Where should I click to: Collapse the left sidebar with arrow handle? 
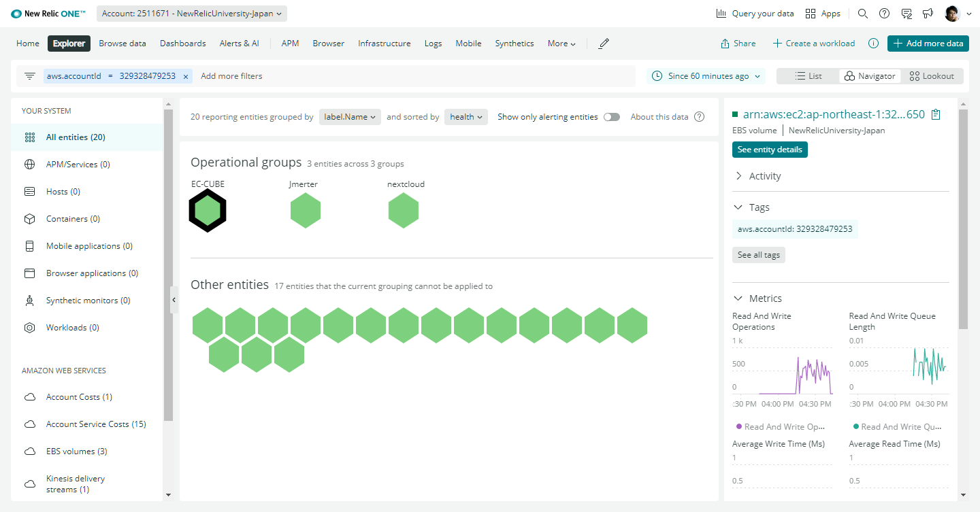click(174, 300)
